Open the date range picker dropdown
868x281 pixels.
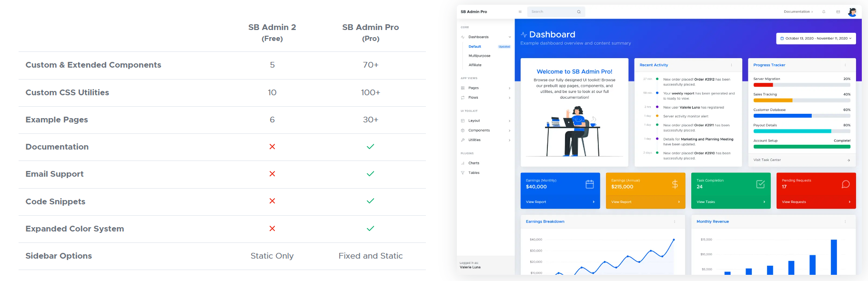click(816, 39)
